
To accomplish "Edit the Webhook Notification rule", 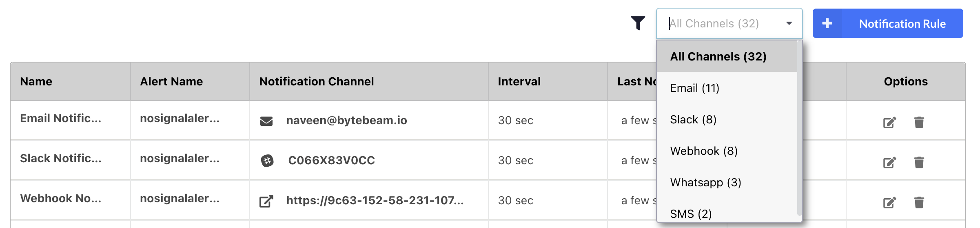I will coord(889,202).
